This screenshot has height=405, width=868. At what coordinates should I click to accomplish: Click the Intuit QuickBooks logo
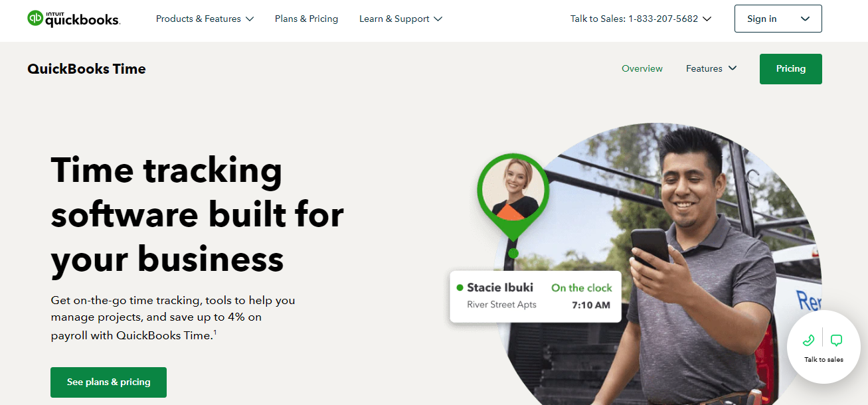pos(74,19)
